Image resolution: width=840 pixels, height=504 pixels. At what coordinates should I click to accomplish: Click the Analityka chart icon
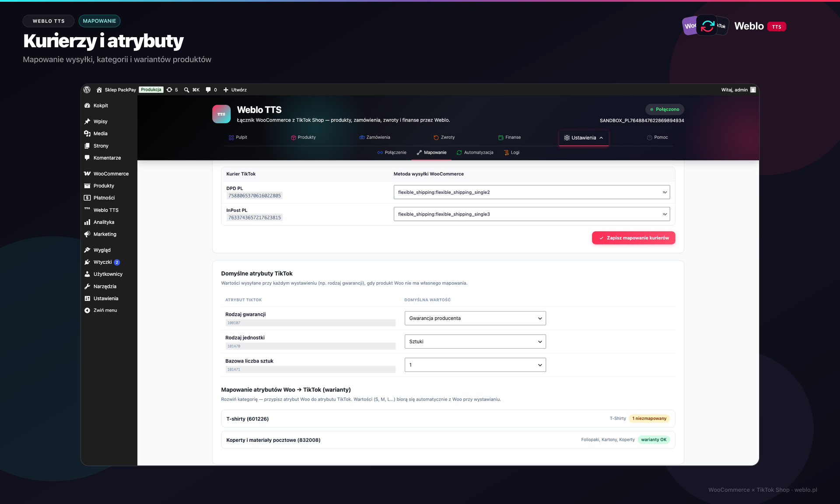(87, 222)
